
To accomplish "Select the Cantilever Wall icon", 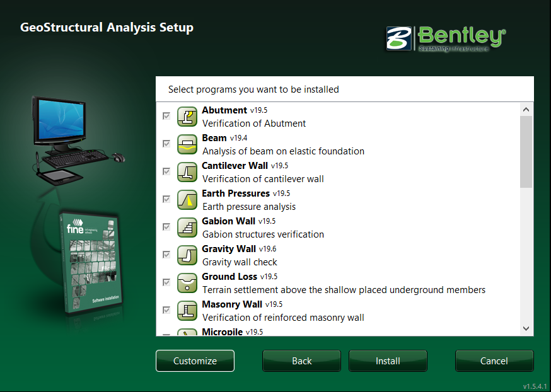I will pyautogui.click(x=187, y=172).
